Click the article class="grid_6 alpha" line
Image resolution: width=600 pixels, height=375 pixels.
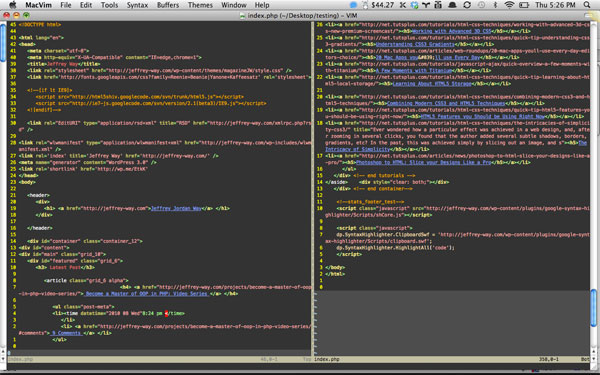point(86,280)
